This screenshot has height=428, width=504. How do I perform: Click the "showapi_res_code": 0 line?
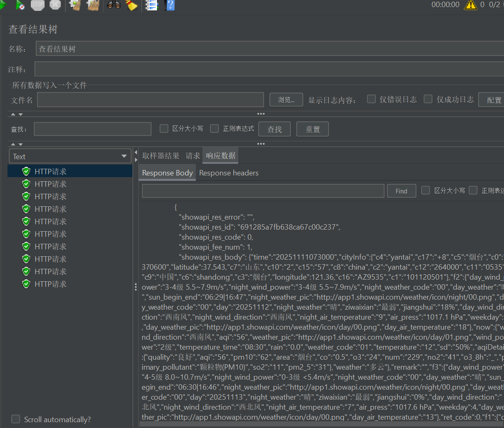pos(216,237)
